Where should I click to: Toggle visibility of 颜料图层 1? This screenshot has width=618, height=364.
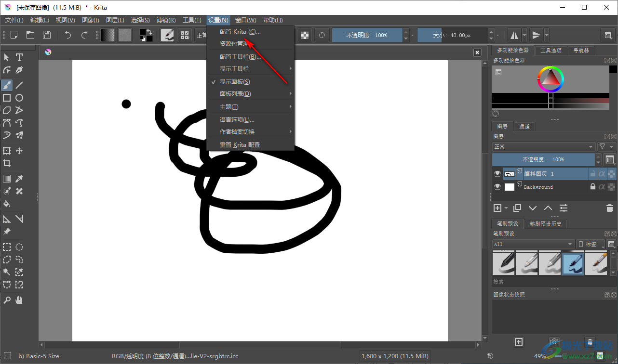point(497,174)
